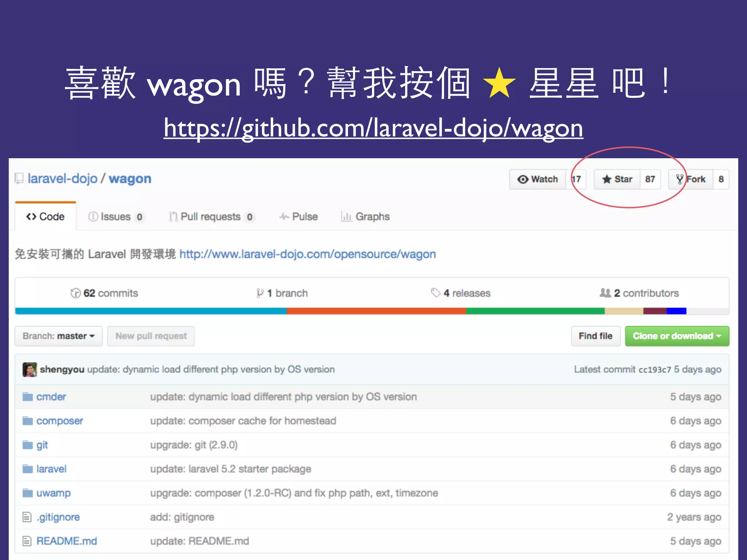Image resolution: width=747 pixels, height=560 pixels.
Task: Open the Branch: master dropdown
Action: coord(59,336)
